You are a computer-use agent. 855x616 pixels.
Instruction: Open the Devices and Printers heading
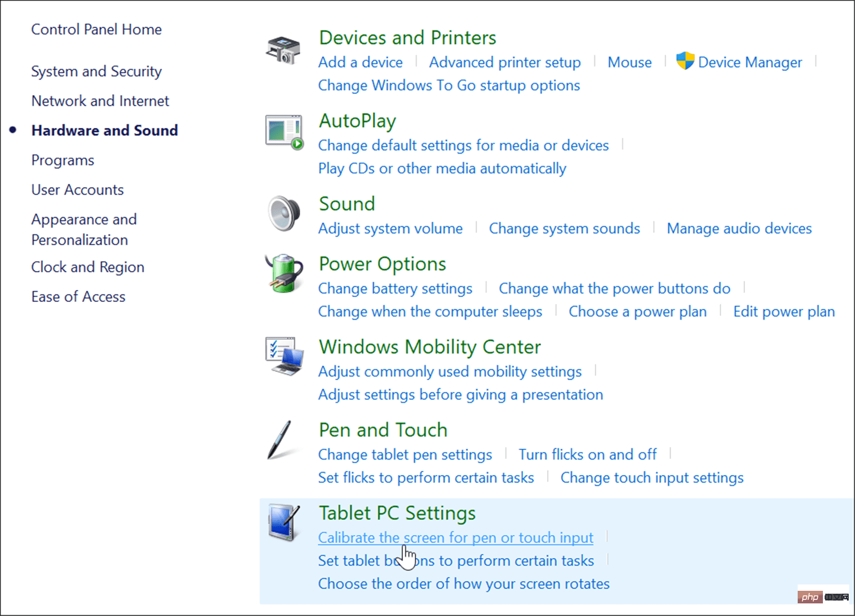[407, 38]
